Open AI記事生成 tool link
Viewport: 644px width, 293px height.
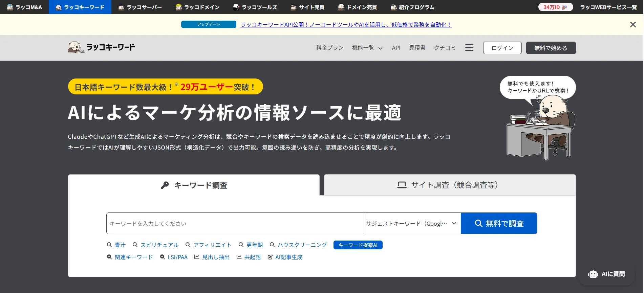coord(285,257)
